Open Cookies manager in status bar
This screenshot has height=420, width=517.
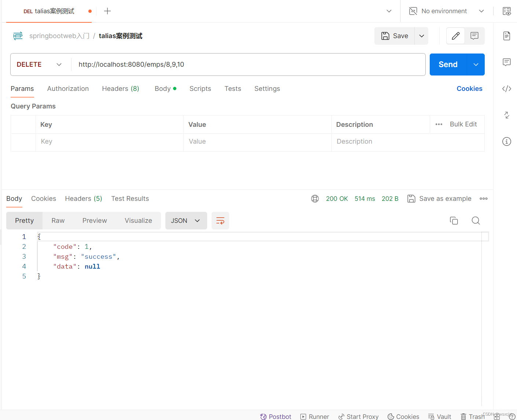point(403,417)
